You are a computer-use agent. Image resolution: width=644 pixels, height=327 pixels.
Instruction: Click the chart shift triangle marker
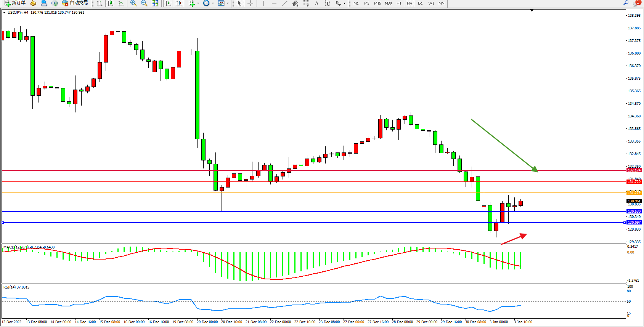(532, 11)
